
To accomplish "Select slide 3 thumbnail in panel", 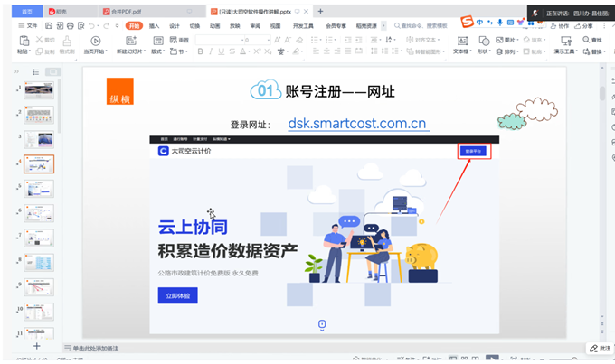I will point(38,139).
